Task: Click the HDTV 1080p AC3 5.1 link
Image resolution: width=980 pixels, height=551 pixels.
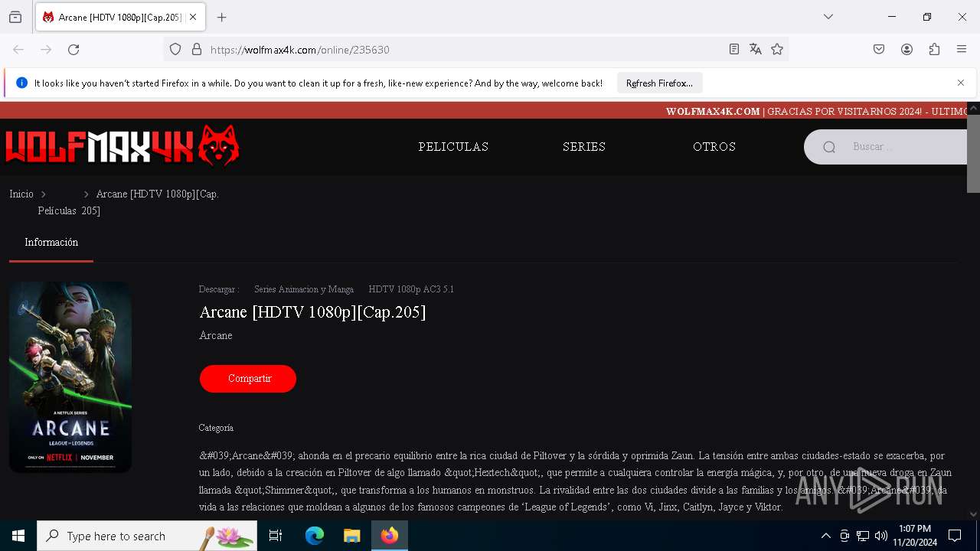Action: (411, 289)
